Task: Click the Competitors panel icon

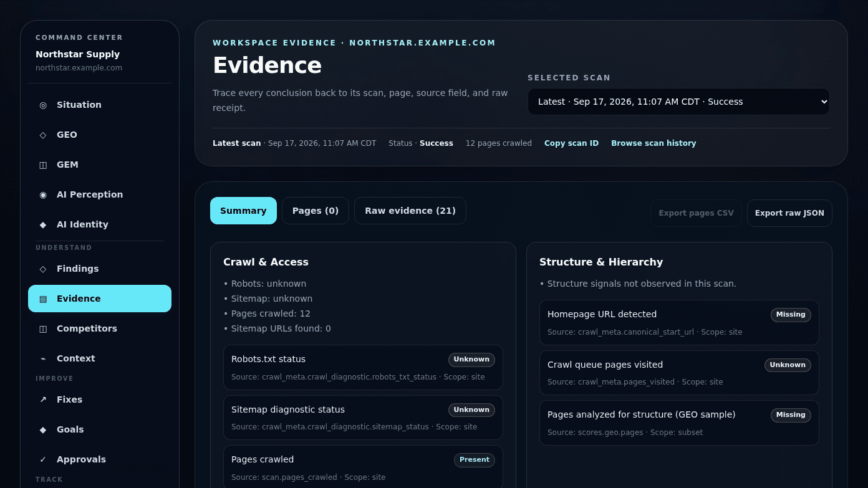Action: coord(43,329)
